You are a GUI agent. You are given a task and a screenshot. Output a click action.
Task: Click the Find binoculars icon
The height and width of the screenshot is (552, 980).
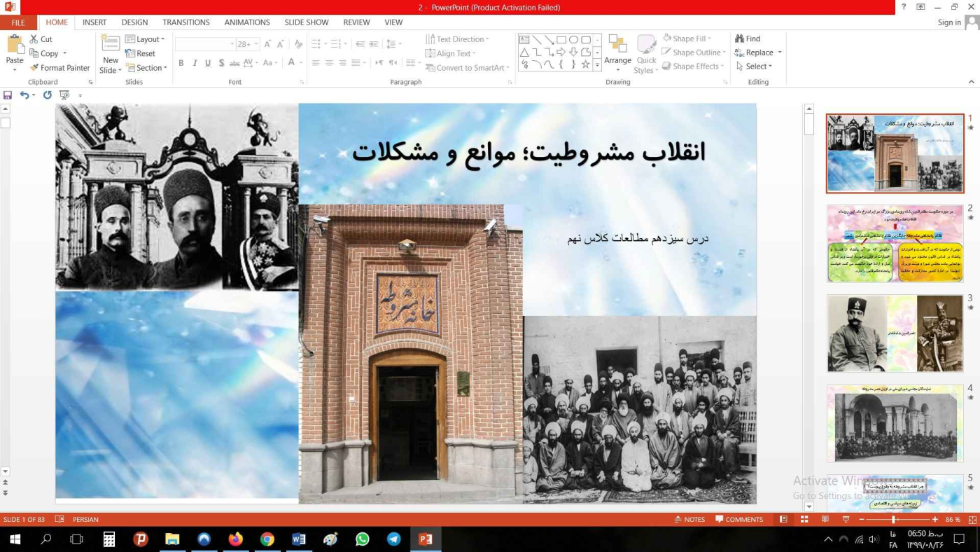[739, 39]
